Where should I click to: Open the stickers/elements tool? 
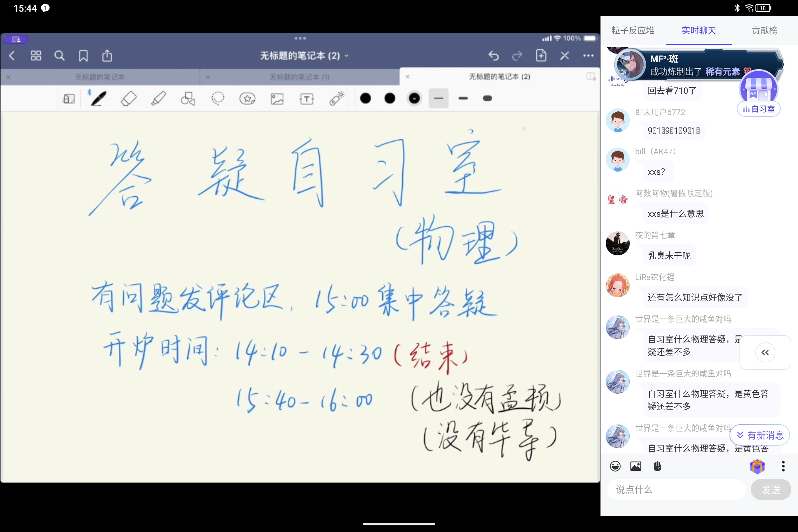[x=247, y=99]
